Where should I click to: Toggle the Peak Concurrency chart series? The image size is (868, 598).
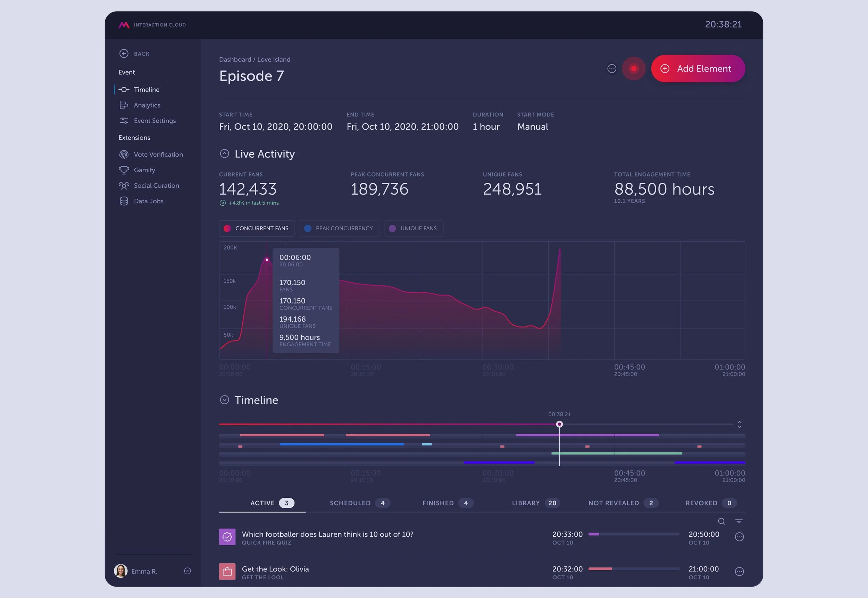tap(339, 228)
